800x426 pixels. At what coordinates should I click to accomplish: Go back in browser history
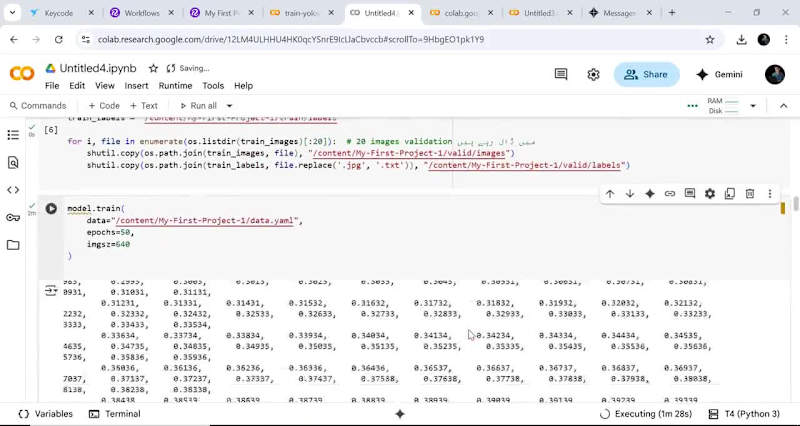[x=14, y=39]
